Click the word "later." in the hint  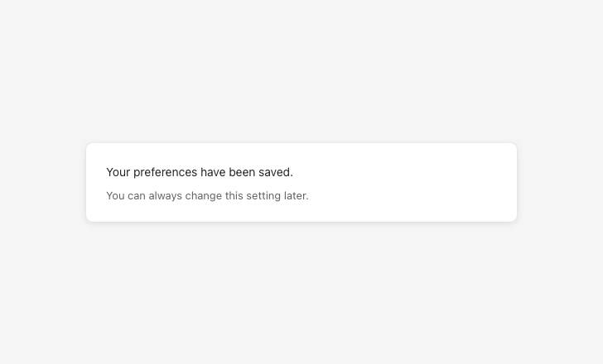[x=297, y=196]
